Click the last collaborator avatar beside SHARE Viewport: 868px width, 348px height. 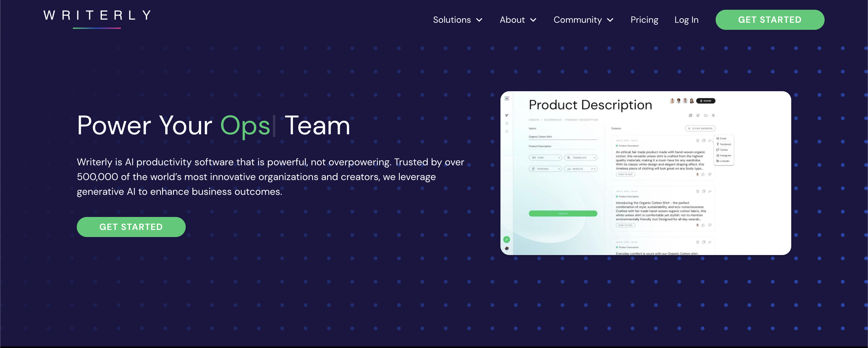(x=692, y=101)
